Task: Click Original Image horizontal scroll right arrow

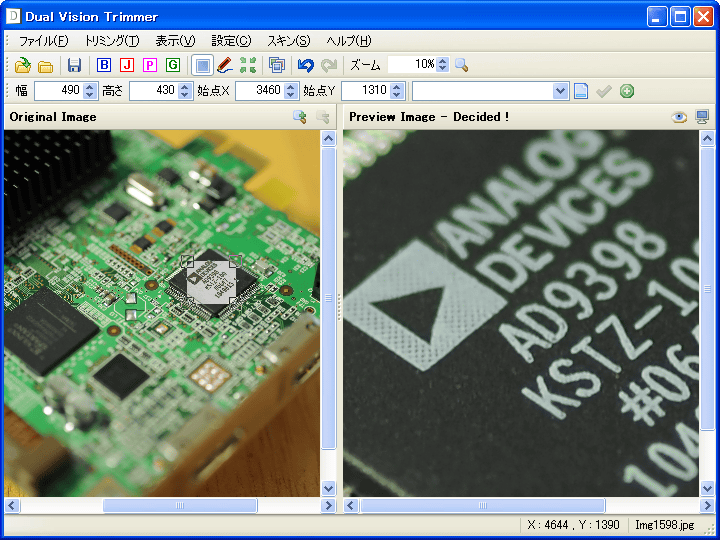Action: [x=328, y=506]
